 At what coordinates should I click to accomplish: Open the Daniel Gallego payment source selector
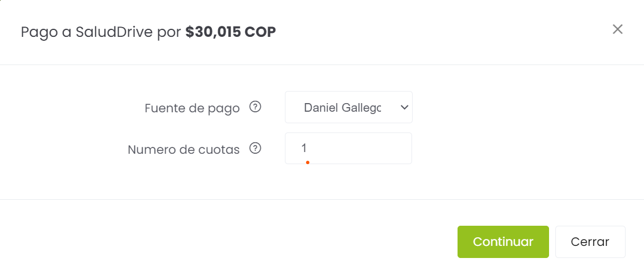(348, 107)
